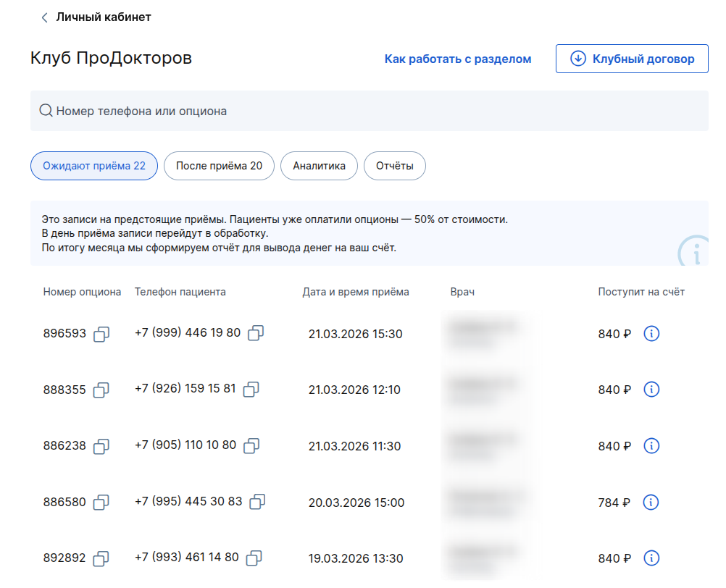Copy phone number +7 (993) 461 14 80
Screen dimensions: 726x588
254,558
